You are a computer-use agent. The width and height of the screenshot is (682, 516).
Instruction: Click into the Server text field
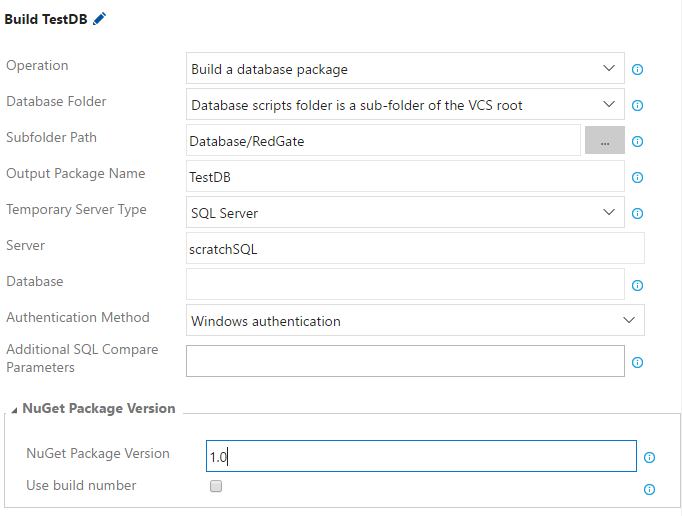(415, 249)
